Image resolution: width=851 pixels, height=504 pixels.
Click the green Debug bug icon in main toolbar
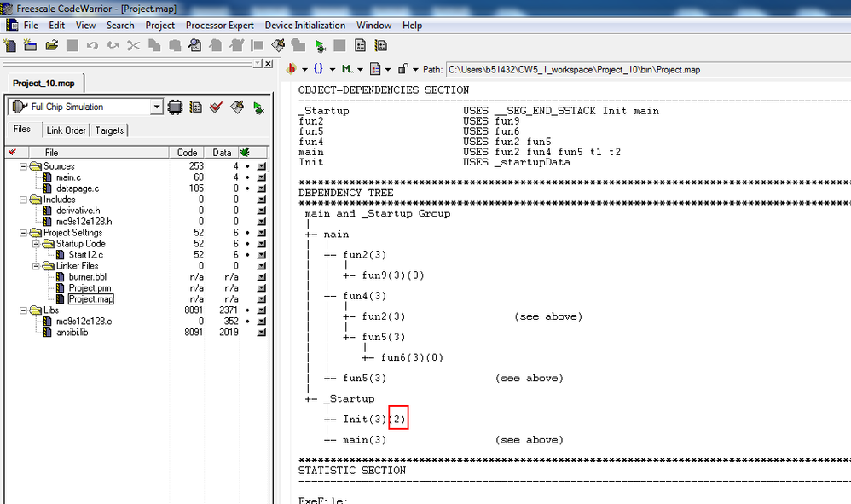click(x=321, y=45)
